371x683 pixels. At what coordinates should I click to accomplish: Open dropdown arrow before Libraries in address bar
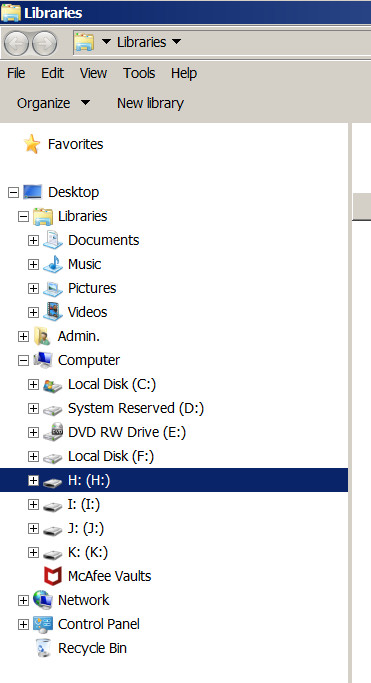[x=106, y=42]
